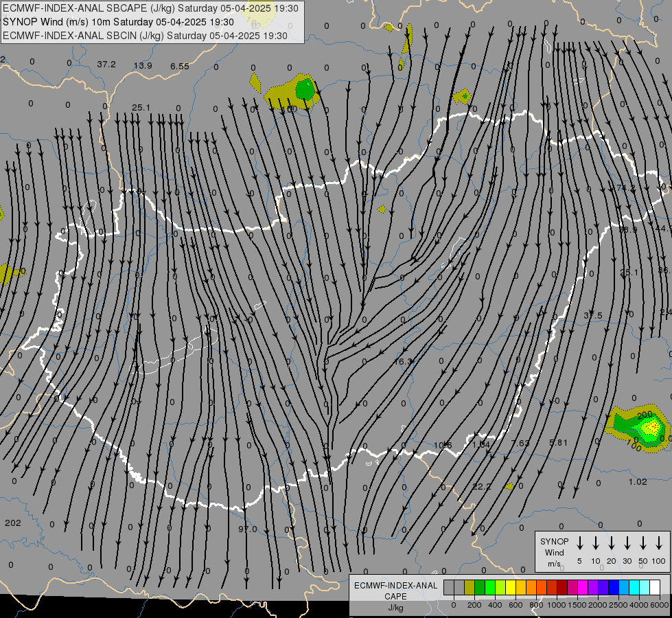Click the grid value 37.5 on map
The height and width of the screenshot is (618, 672).
(593, 315)
